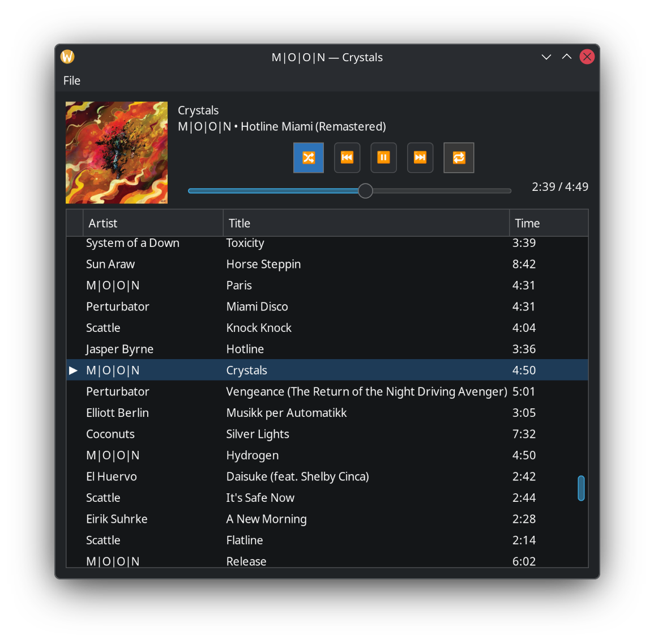Screen dimensions: 654x644
Task: Select the Vengeance track by Perturbator
Action: click(x=327, y=391)
